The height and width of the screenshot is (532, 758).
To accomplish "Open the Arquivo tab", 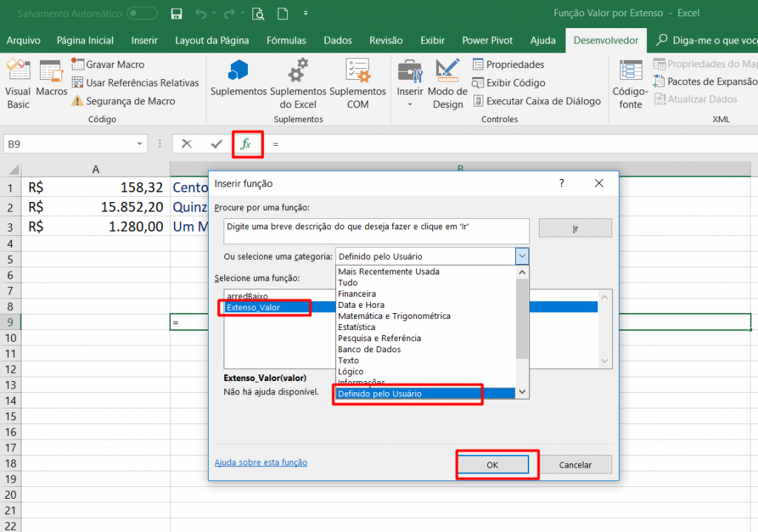I will (23, 41).
